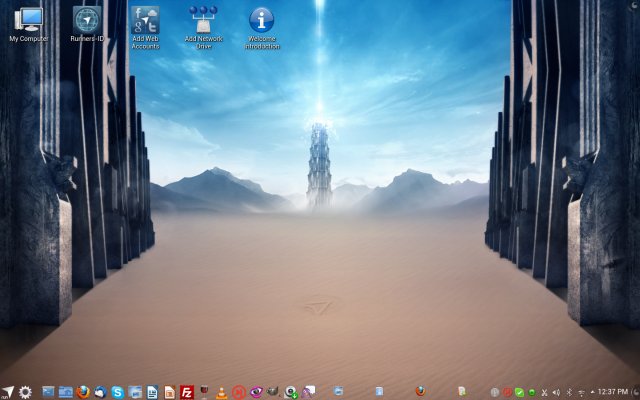The height and width of the screenshot is (400, 640).
Task: Click the 12:37 PM clock
Action: click(x=613, y=392)
